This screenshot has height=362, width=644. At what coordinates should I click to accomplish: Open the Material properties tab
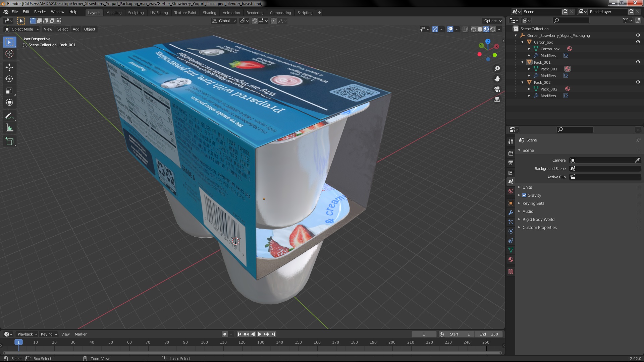point(511,259)
